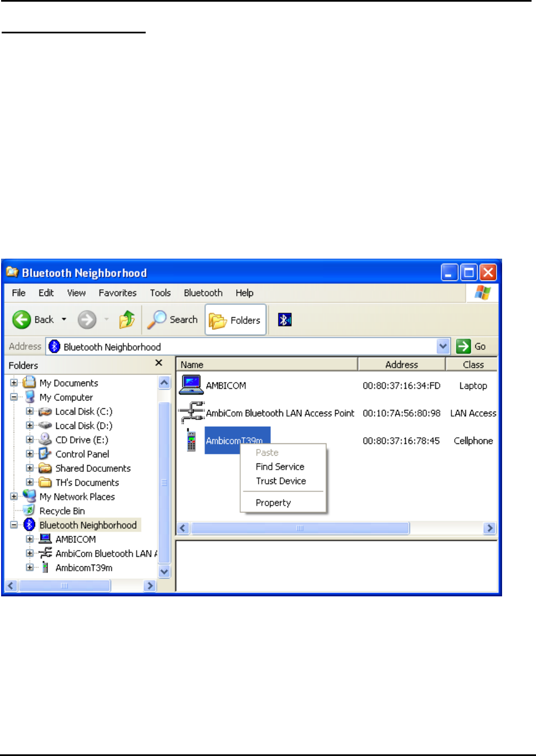Viewport: 536px width, 756px height.
Task: Open the View menu
Action: tap(76, 293)
